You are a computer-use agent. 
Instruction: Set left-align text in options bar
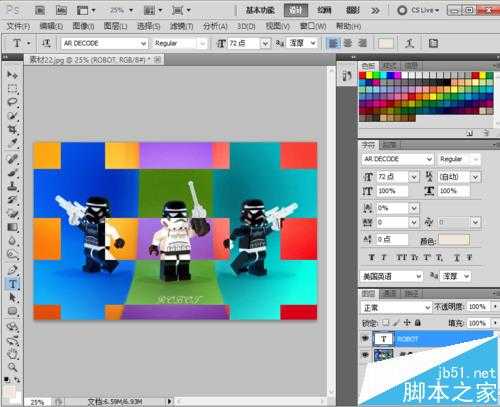[x=333, y=43]
